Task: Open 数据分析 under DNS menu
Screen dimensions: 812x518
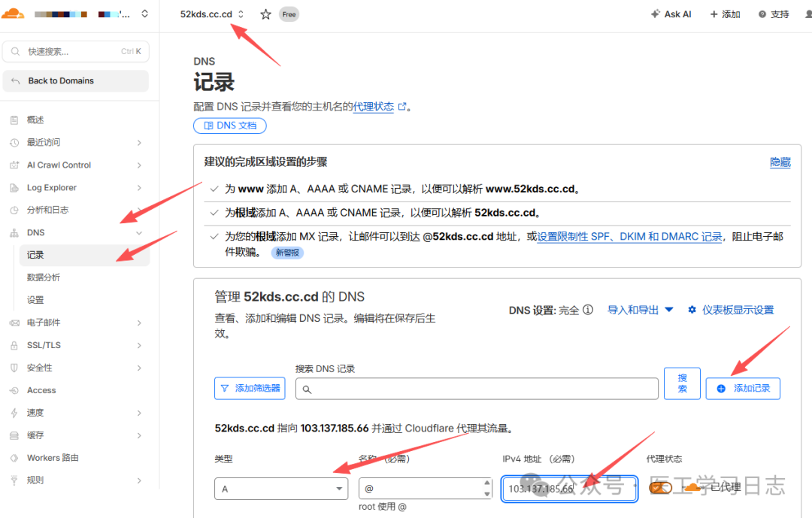Action: coord(44,277)
